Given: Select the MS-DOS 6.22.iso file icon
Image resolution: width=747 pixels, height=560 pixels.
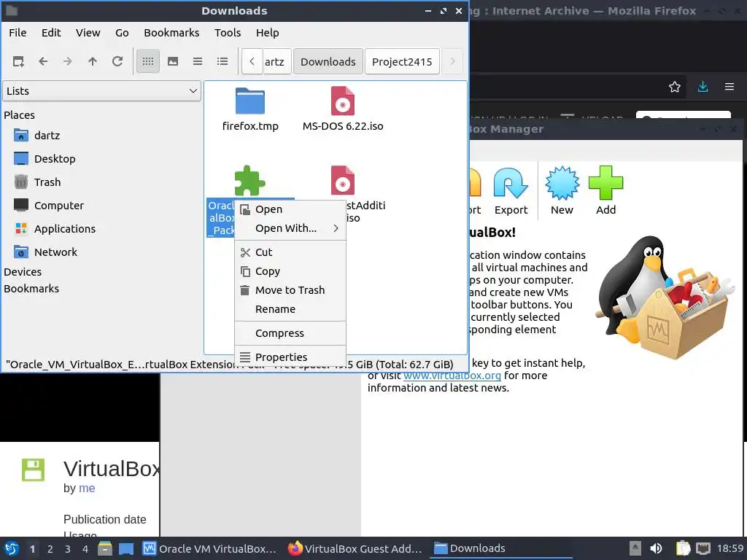Looking at the screenshot, I should (343, 101).
